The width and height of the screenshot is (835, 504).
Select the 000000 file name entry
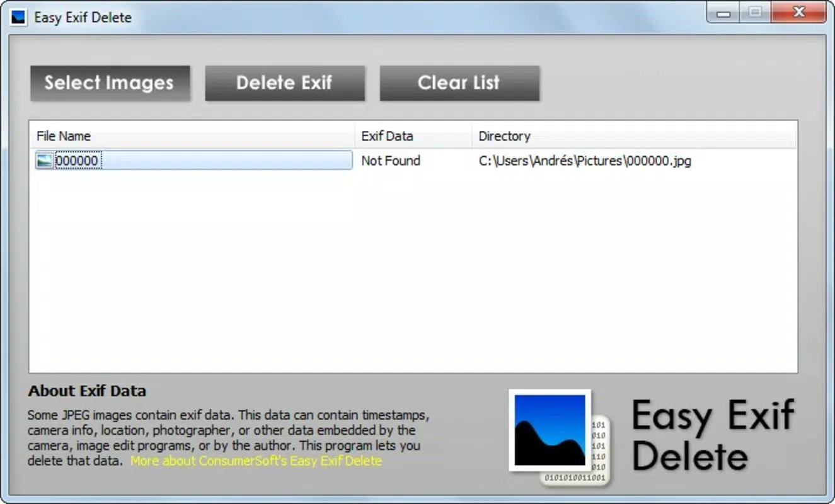pyautogui.click(x=77, y=161)
